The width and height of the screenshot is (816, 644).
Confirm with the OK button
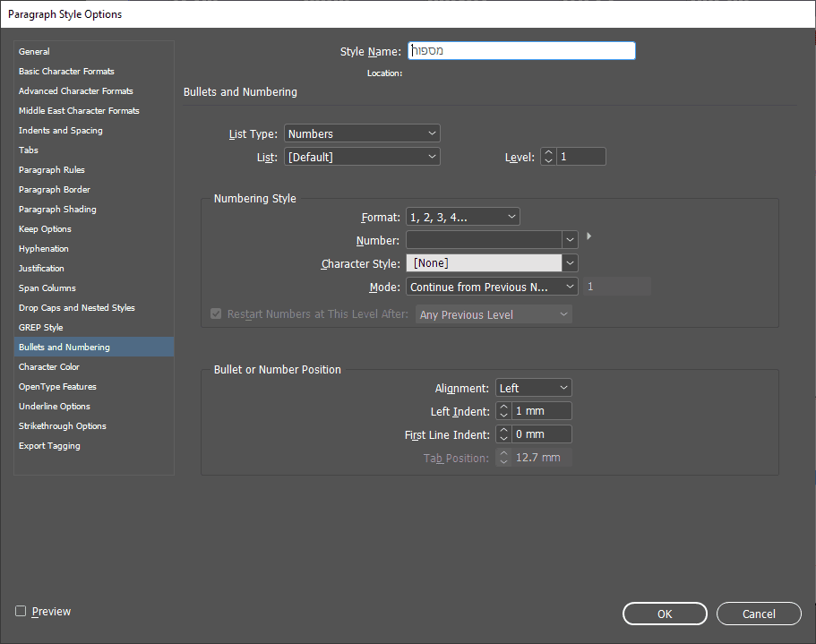[x=665, y=614]
